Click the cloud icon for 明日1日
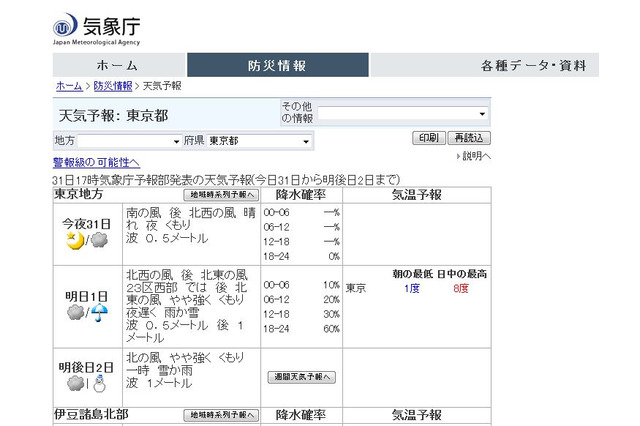 [76, 313]
